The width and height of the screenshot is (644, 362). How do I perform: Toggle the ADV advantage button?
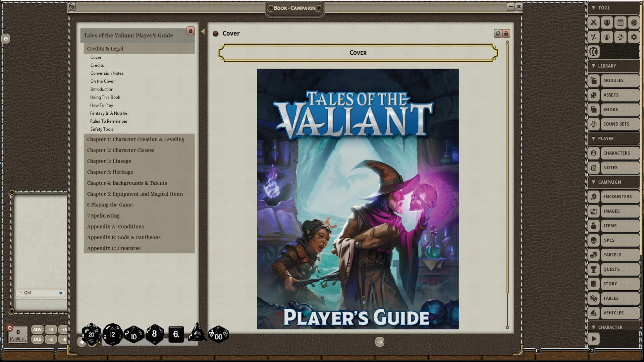pos(37,329)
